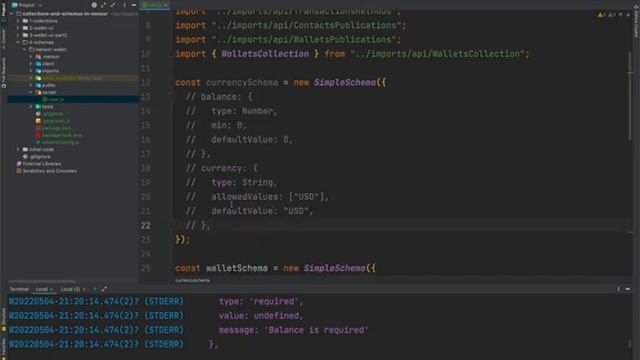Select the main.js editor tab

pyautogui.click(x=155, y=4)
